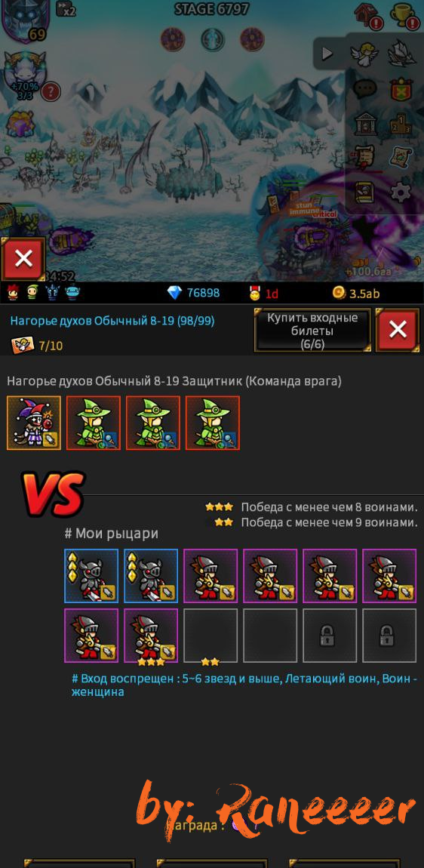Tap the first empty knight slot
The width and height of the screenshot is (424, 868).
coord(210,636)
